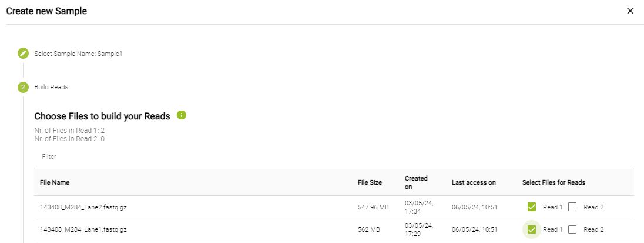Click the 547.96 MB file size cell
This screenshot has width=644, height=243.
tap(373, 207)
